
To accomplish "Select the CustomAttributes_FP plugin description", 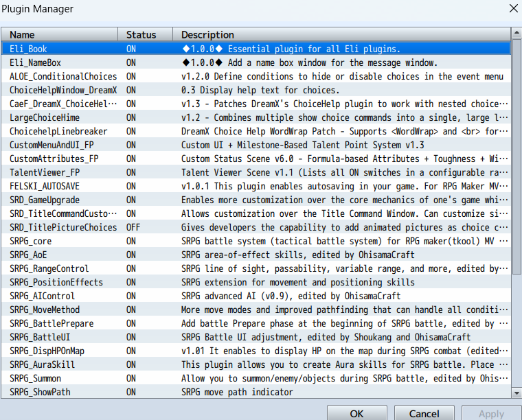I will click(343, 159).
